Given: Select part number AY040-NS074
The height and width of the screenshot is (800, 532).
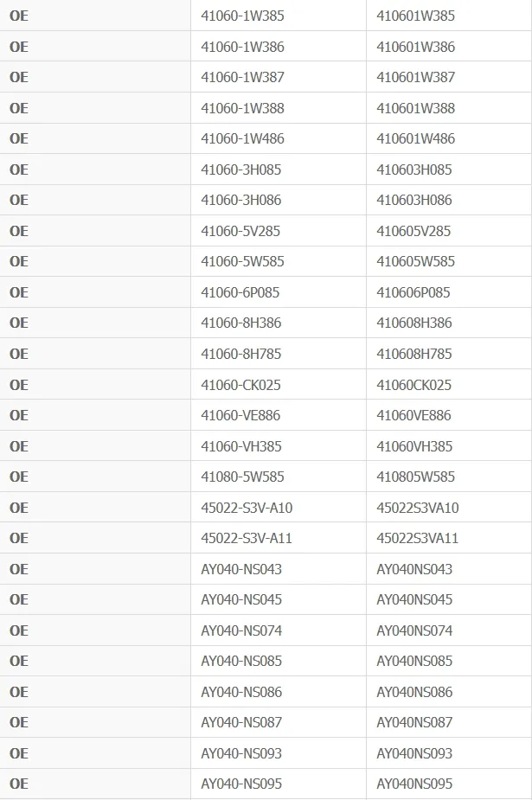Looking at the screenshot, I should 241,630.
